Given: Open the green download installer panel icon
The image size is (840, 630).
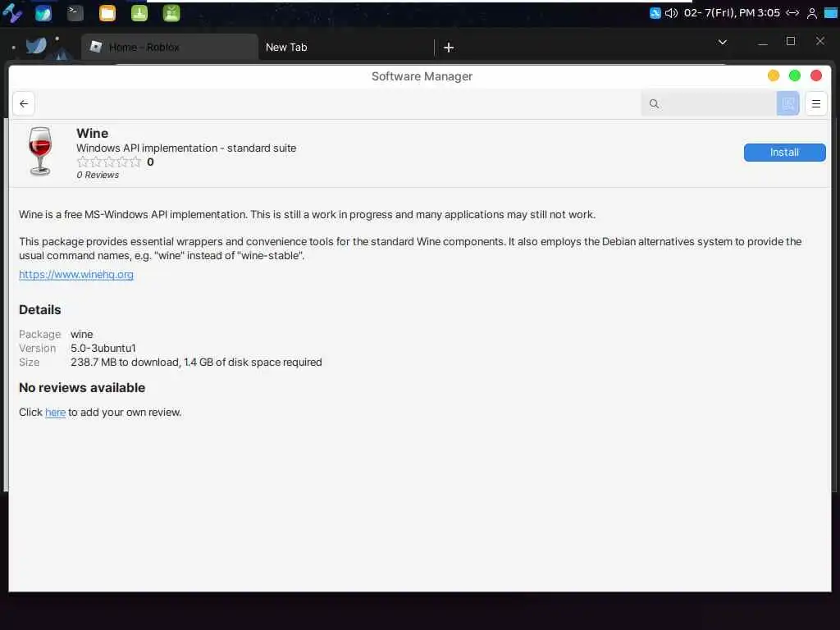Looking at the screenshot, I should [139, 13].
